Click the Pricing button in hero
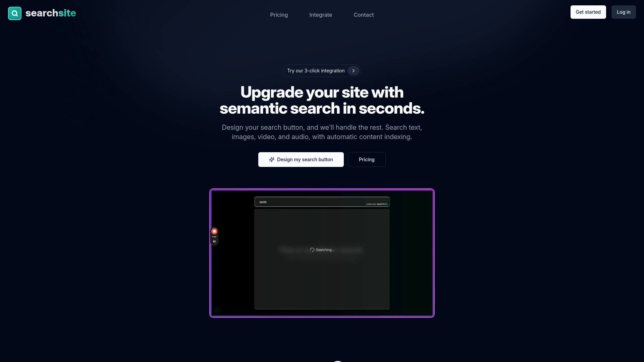The height and width of the screenshot is (362, 644). tap(367, 160)
